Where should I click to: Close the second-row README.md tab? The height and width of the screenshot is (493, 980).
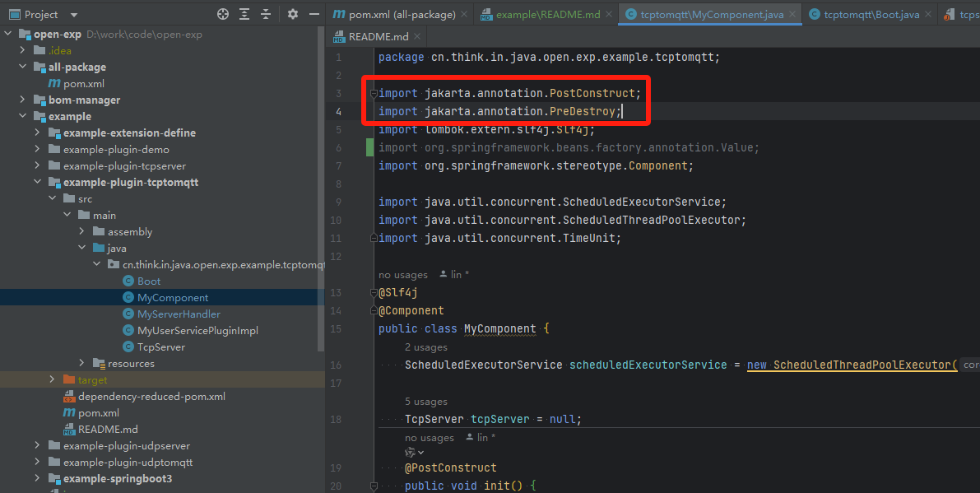pyautogui.click(x=417, y=37)
